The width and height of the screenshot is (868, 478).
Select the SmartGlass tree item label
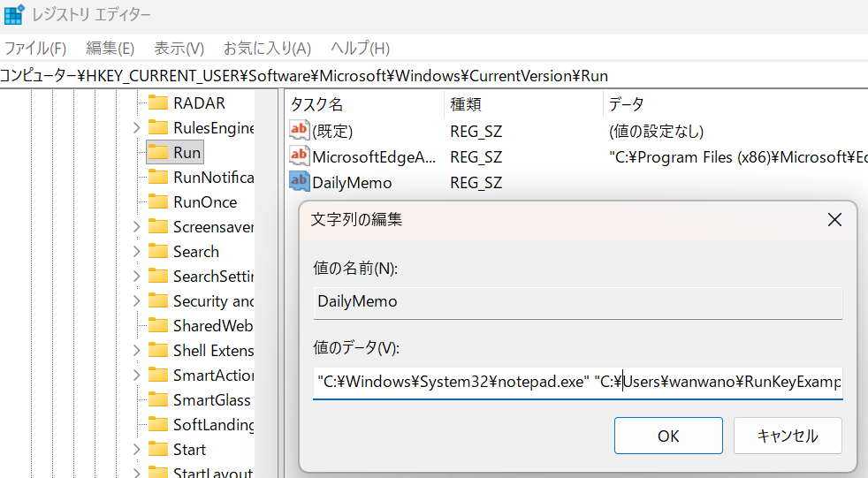pos(211,400)
